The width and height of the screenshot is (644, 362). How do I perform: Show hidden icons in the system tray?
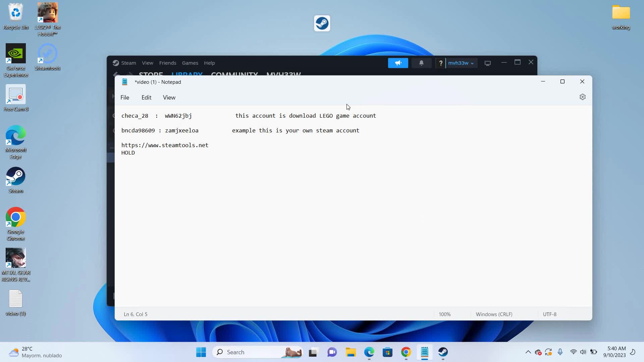[x=528, y=352]
